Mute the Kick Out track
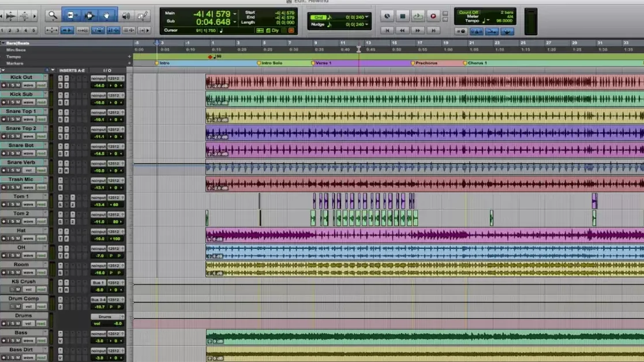 tap(18, 85)
